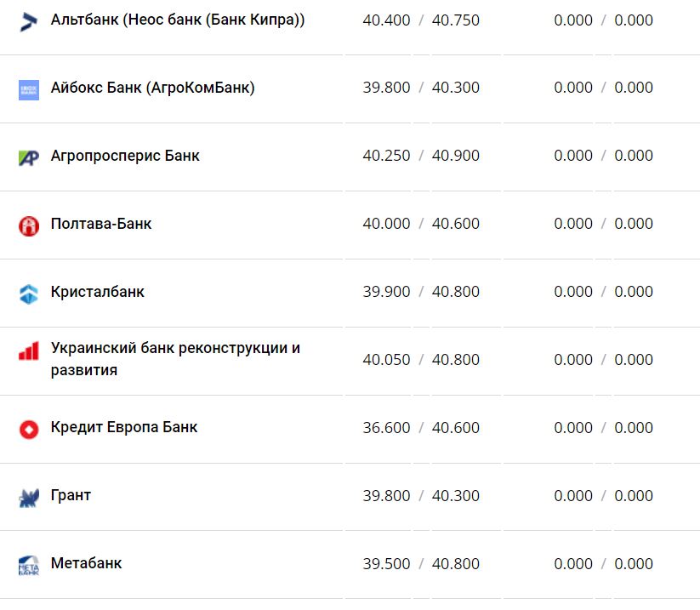This screenshot has width=700, height=610.
Task: Open the Грант bank name link
Action: click(x=71, y=495)
